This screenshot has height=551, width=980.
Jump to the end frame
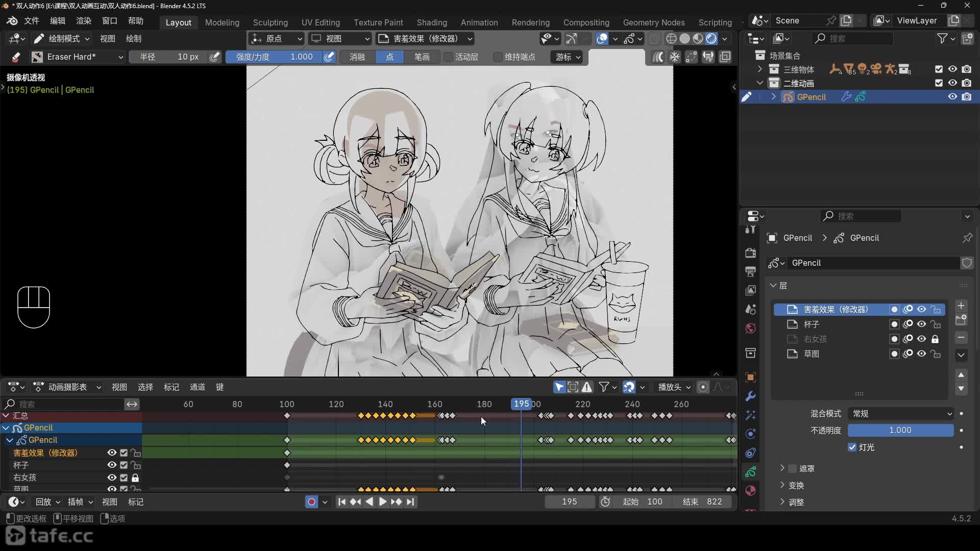coord(410,502)
